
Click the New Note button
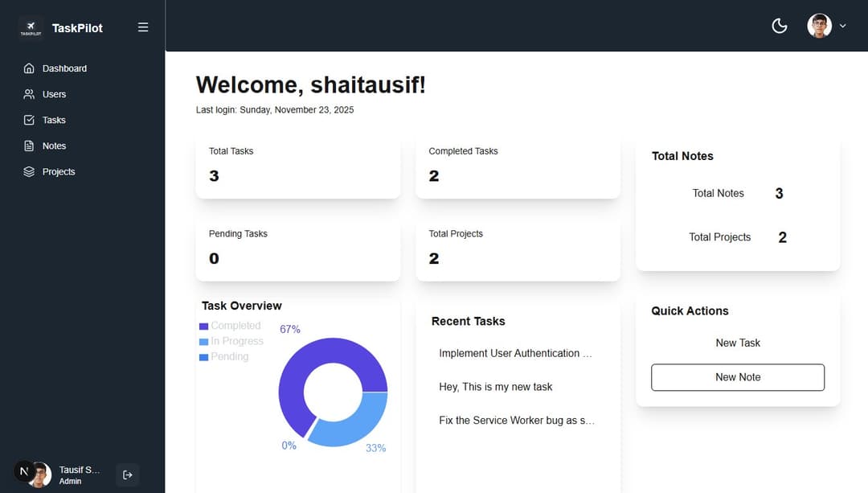[738, 377]
